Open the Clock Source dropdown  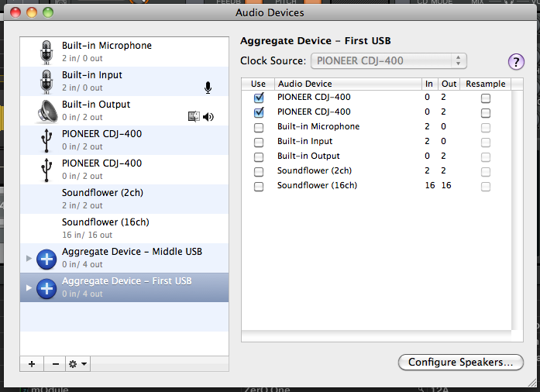click(x=388, y=60)
